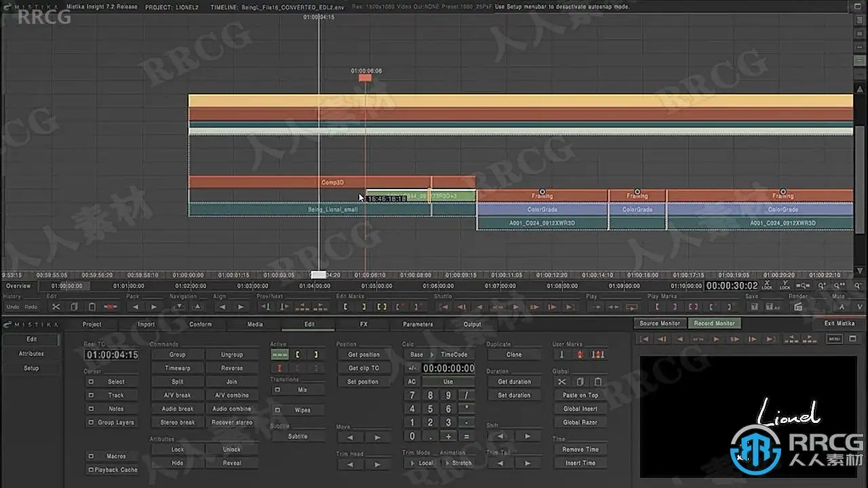Viewport: 868px width, 488px height.
Task: Click the Global Razor button
Action: click(x=580, y=422)
